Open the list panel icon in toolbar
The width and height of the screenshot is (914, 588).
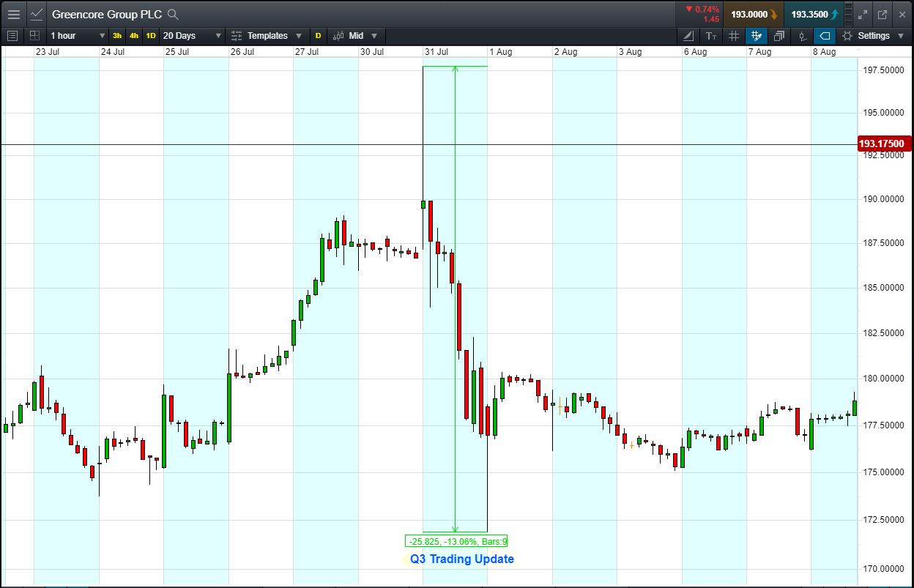coord(12,35)
